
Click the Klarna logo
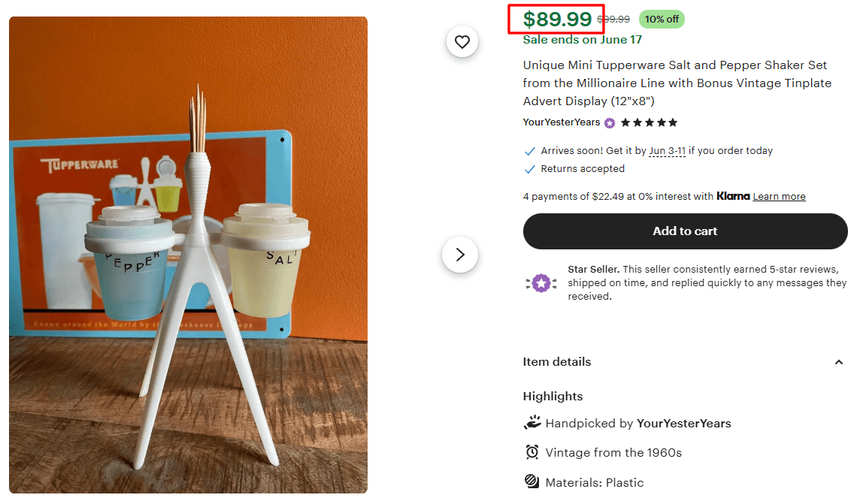pyautogui.click(x=733, y=196)
